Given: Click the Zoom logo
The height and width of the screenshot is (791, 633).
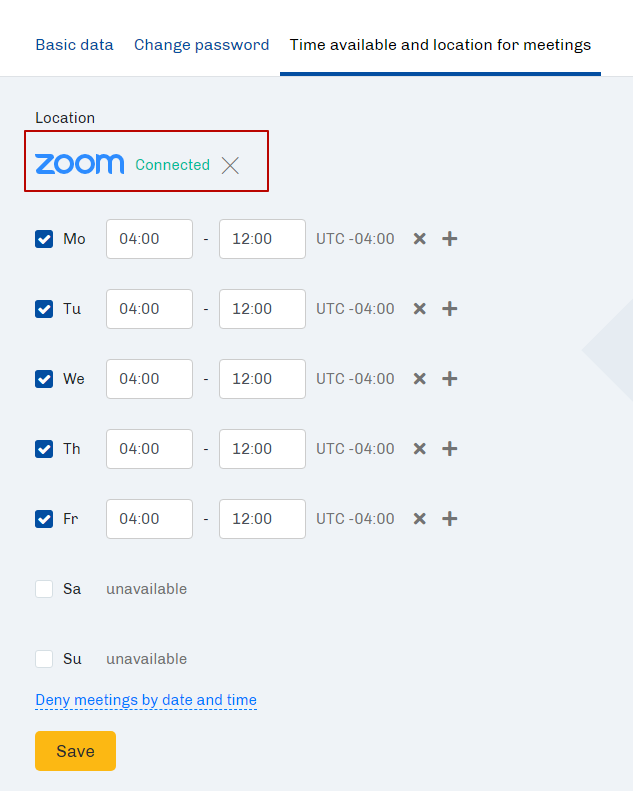Looking at the screenshot, I should [x=79, y=164].
